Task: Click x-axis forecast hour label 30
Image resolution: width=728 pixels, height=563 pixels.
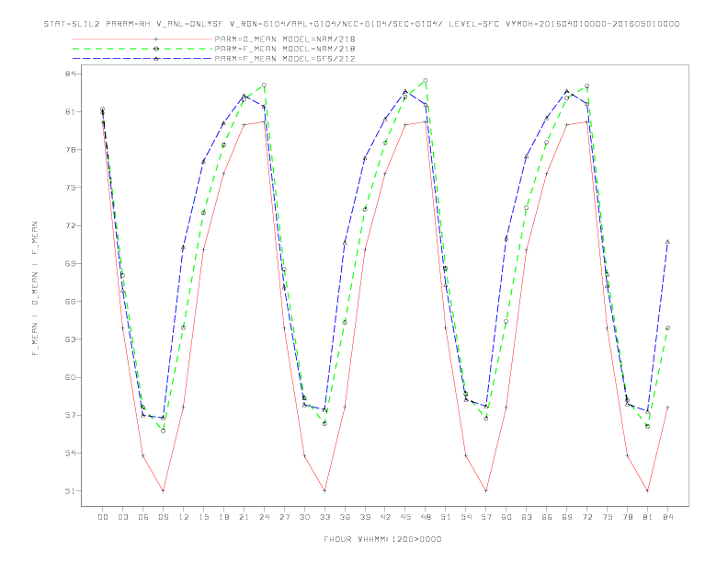Action: pyautogui.click(x=304, y=517)
